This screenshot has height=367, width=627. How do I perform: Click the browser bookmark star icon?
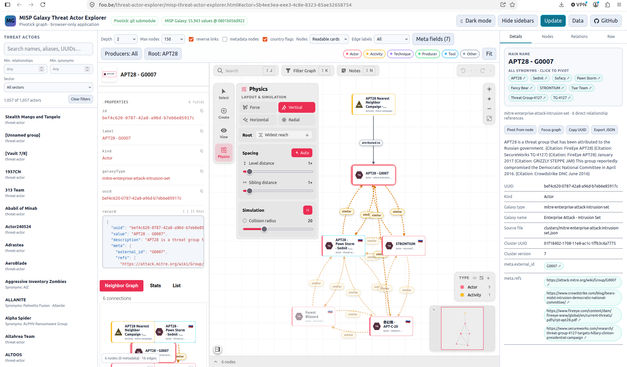click(x=512, y=5)
